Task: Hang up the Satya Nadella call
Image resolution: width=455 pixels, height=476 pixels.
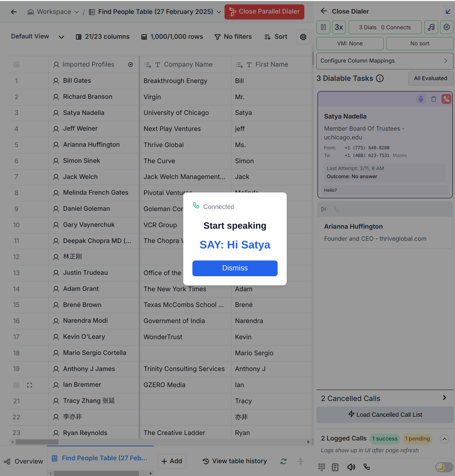Action: (446, 99)
